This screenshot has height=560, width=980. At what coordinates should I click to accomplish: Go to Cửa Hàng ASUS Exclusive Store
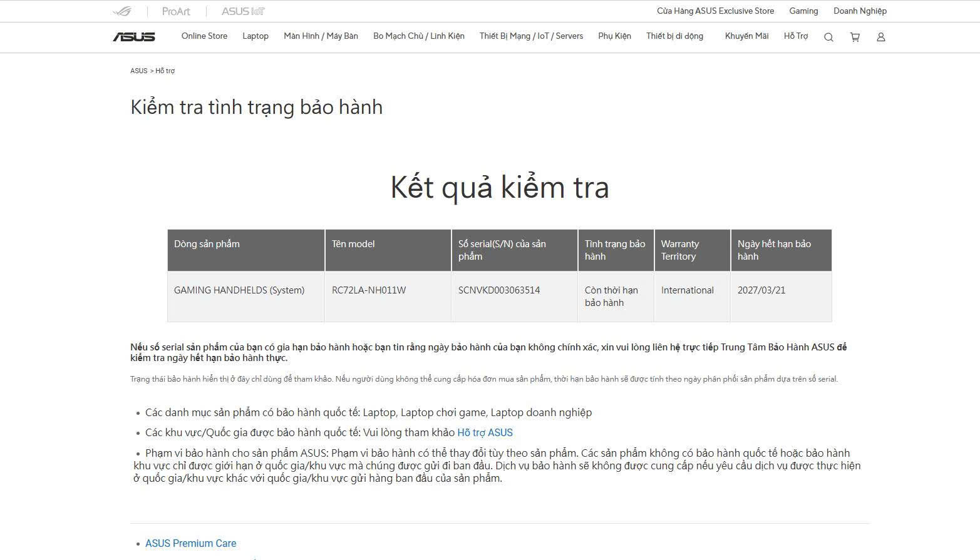click(715, 11)
